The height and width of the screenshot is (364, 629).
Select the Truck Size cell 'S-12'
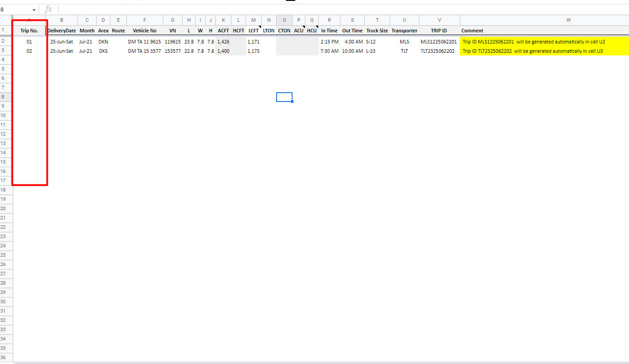[x=377, y=42]
